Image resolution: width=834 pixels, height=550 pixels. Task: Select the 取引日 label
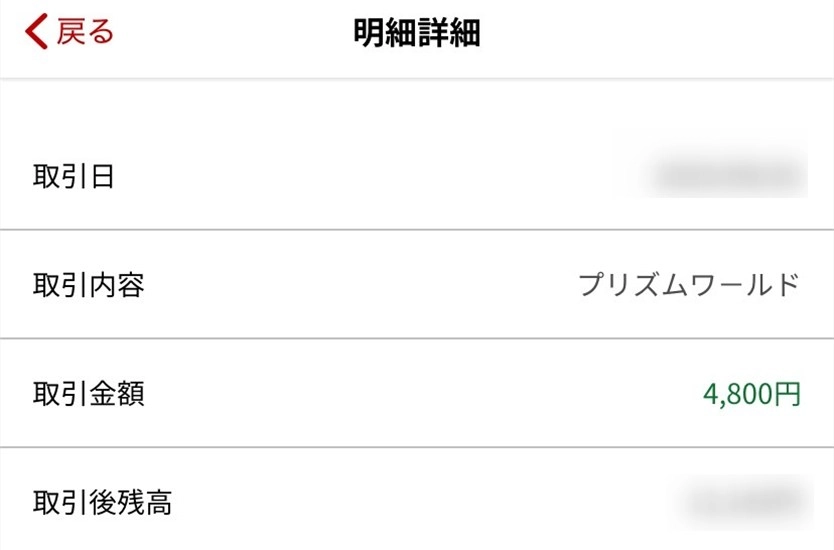click(74, 177)
